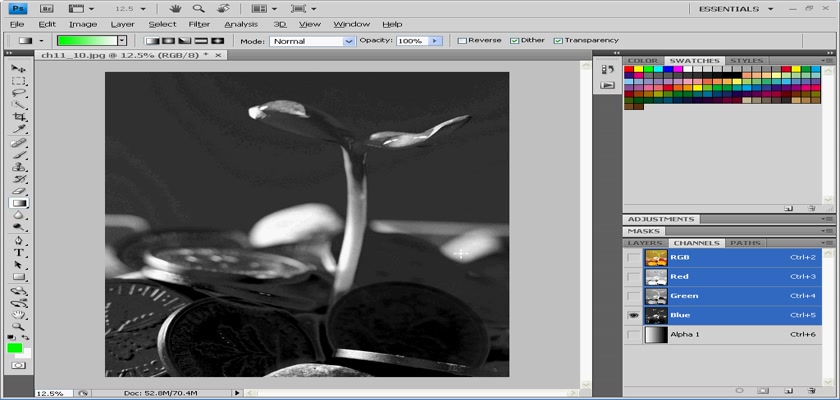
Task: Choose the Diamond Gradient style
Action: coord(217,41)
